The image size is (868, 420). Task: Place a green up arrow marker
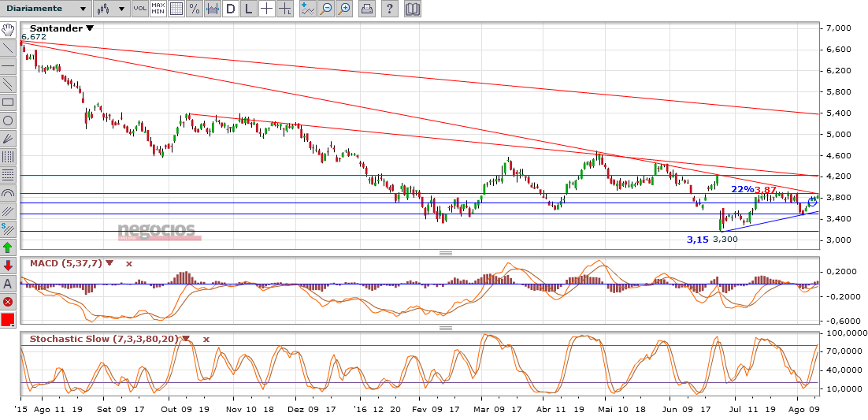click(x=8, y=247)
